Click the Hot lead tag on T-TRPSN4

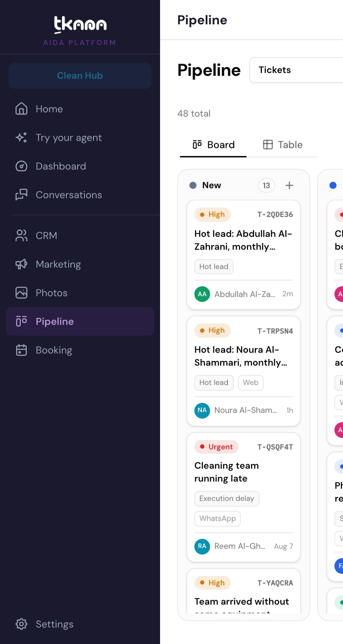pos(214,383)
